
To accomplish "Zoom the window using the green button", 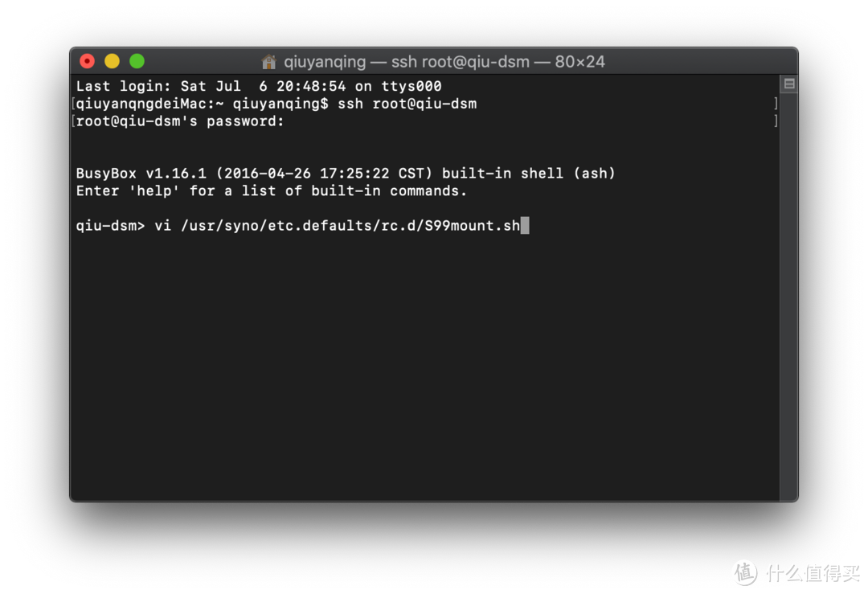I will (x=137, y=61).
